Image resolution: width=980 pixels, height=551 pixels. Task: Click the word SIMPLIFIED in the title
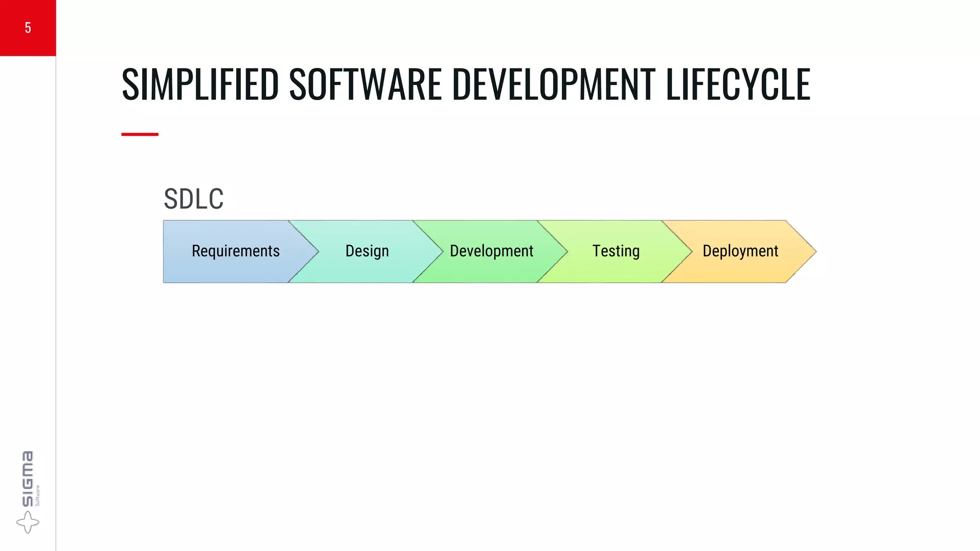200,85
